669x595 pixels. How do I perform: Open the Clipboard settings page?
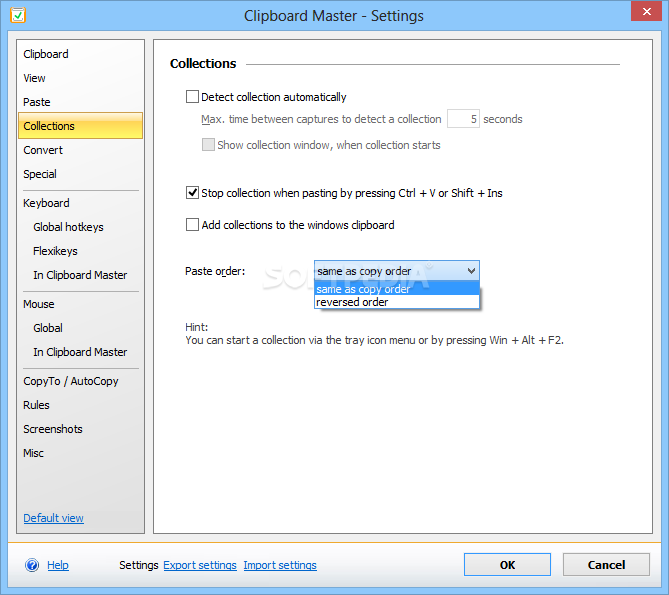tap(46, 54)
